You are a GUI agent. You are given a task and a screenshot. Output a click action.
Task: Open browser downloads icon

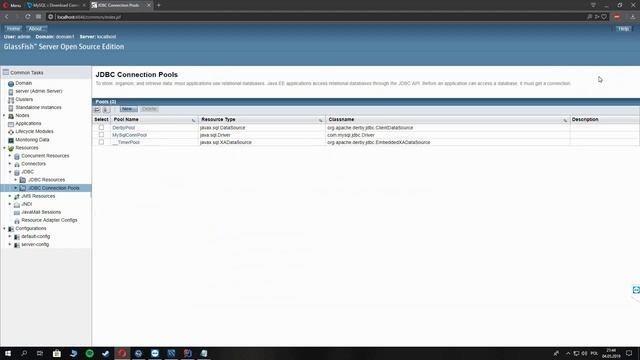pyautogui.click(x=633, y=17)
